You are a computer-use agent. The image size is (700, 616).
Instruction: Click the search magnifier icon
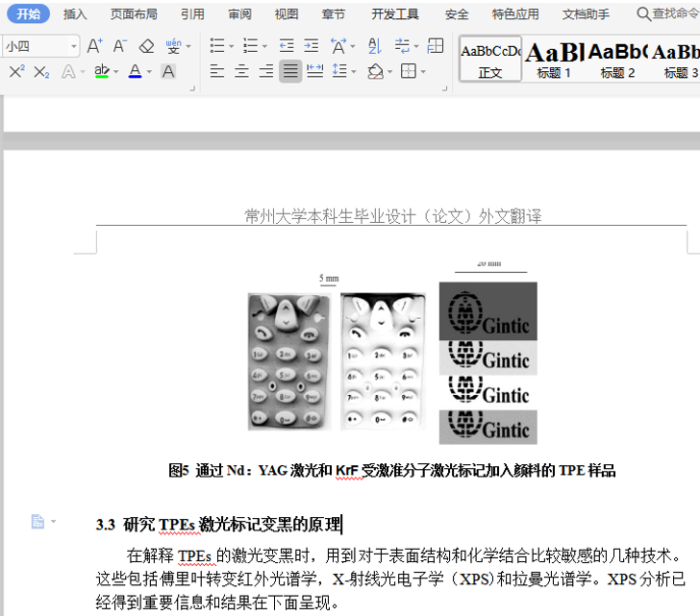[643, 13]
